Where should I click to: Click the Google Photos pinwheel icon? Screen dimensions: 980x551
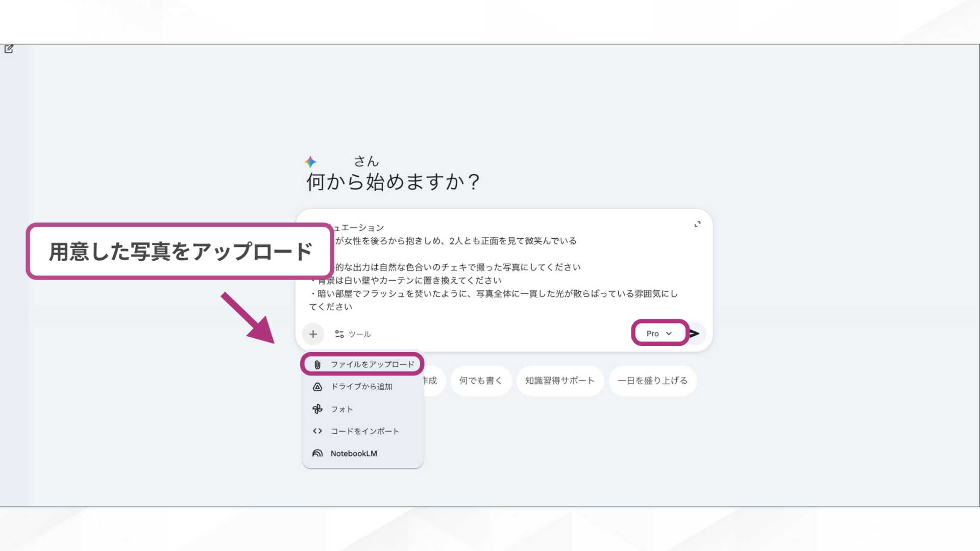tap(317, 409)
